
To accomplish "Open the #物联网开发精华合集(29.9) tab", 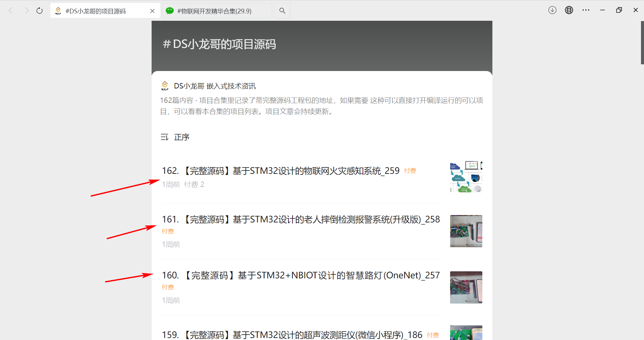I will pyautogui.click(x=217, y=11).
